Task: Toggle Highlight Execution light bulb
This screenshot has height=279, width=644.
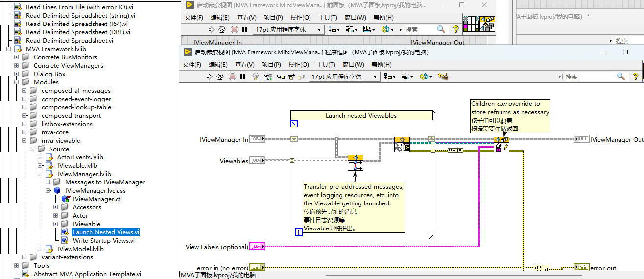Action: [x=255, y=76]
